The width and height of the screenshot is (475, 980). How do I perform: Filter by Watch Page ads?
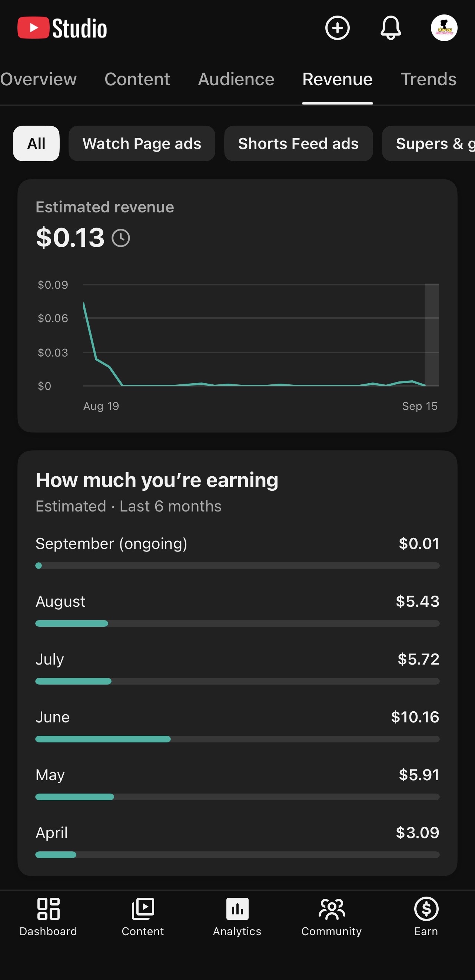[x=142, y=143]
